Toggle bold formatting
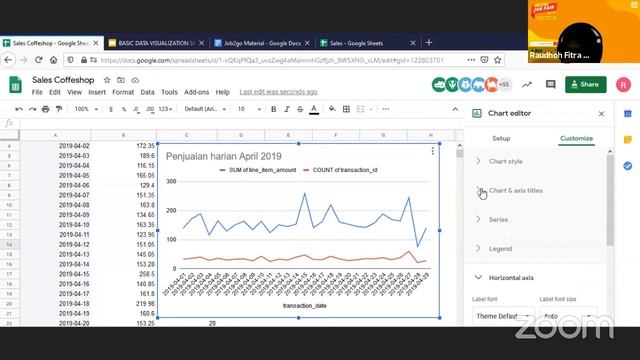 273,109
